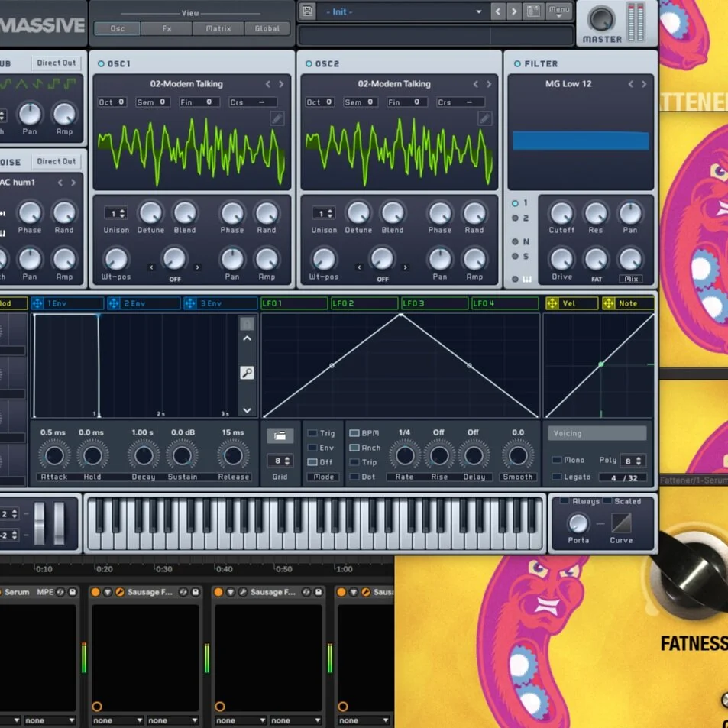The image size is (728, 728).
Task: Select next OSC2 wavetable arrow
Action: [x=488, y=84]
